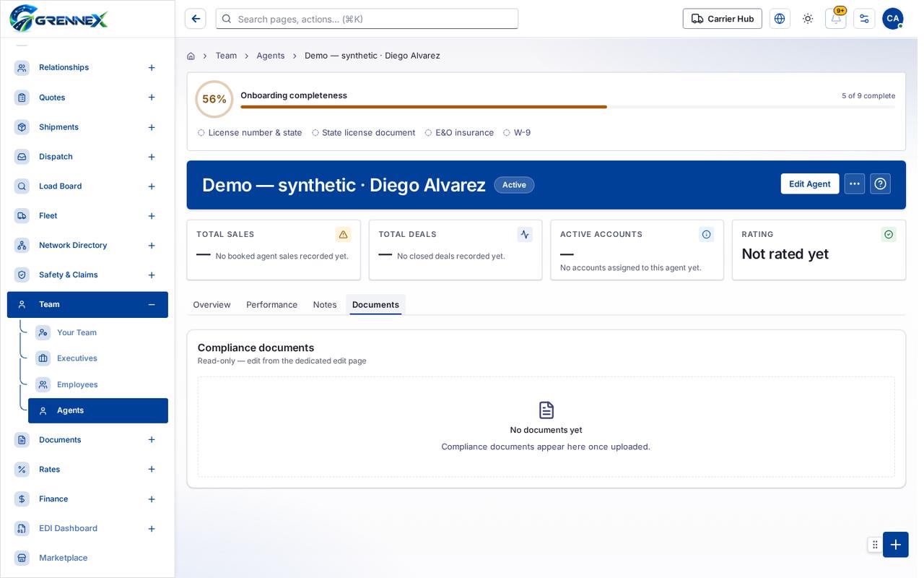Expand Safety & Claims with its plus

click(x=152, y=275)
